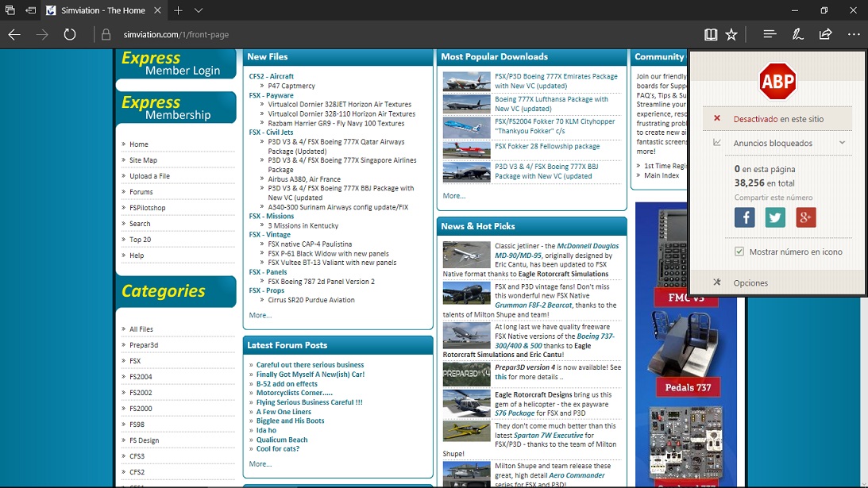Open the Express Member Login banner
868x488 pixels.
click(176, 64)
